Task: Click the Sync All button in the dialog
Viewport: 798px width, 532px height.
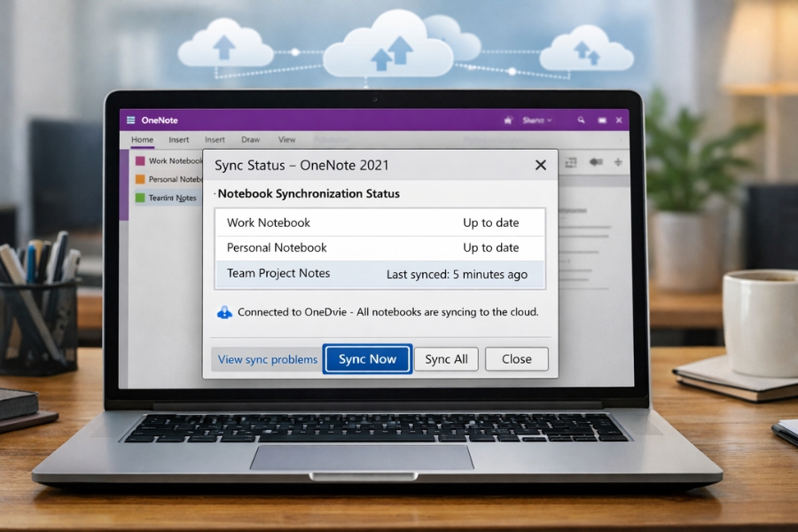Action: (446, 359)
